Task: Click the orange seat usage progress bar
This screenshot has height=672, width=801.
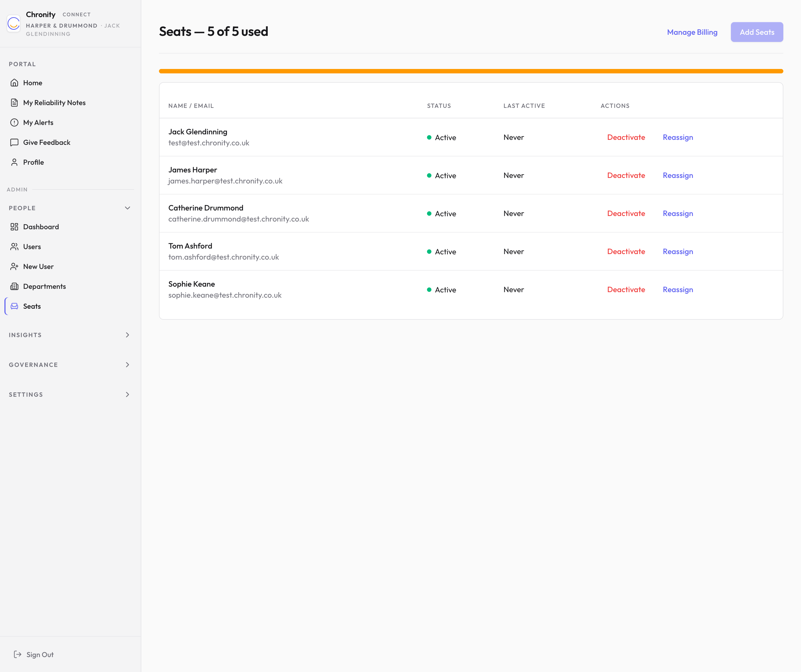Action: [471, 71]
